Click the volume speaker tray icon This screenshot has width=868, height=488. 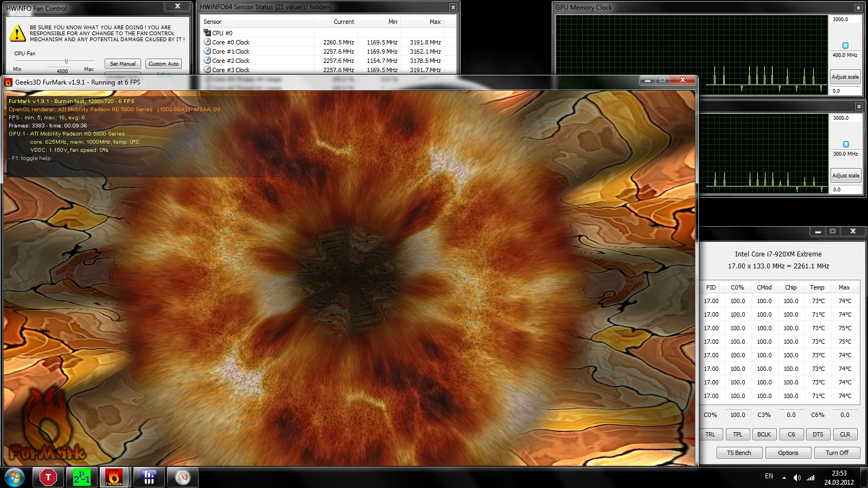coord(796,478)
